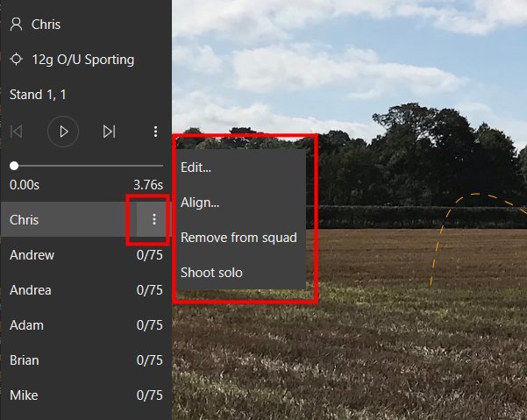Click Remove from squad option

(239, 238)
